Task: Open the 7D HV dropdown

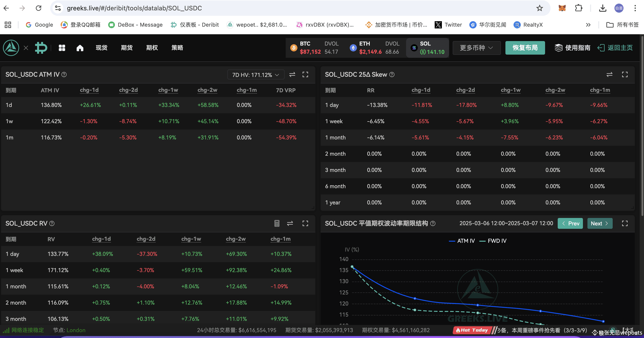Action: [256, 74]
